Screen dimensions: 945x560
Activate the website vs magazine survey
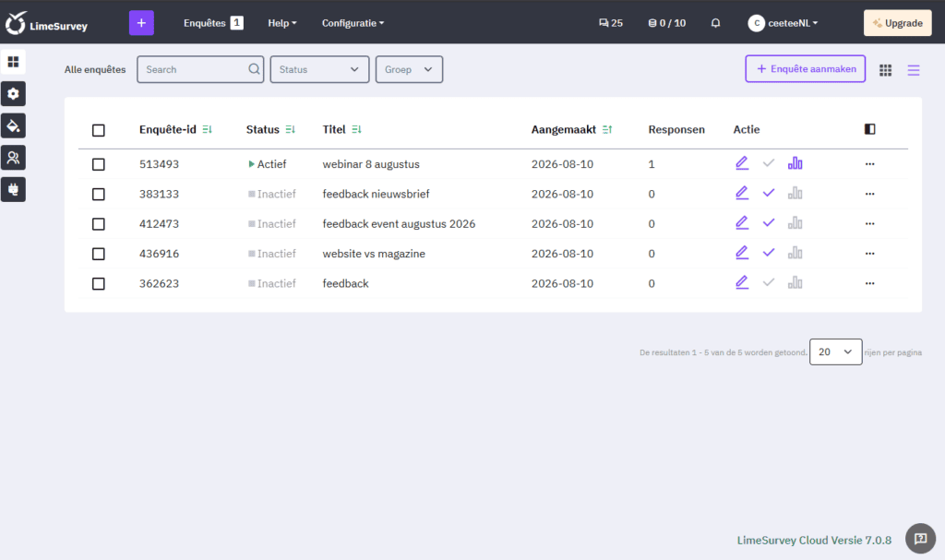point(769,253)
